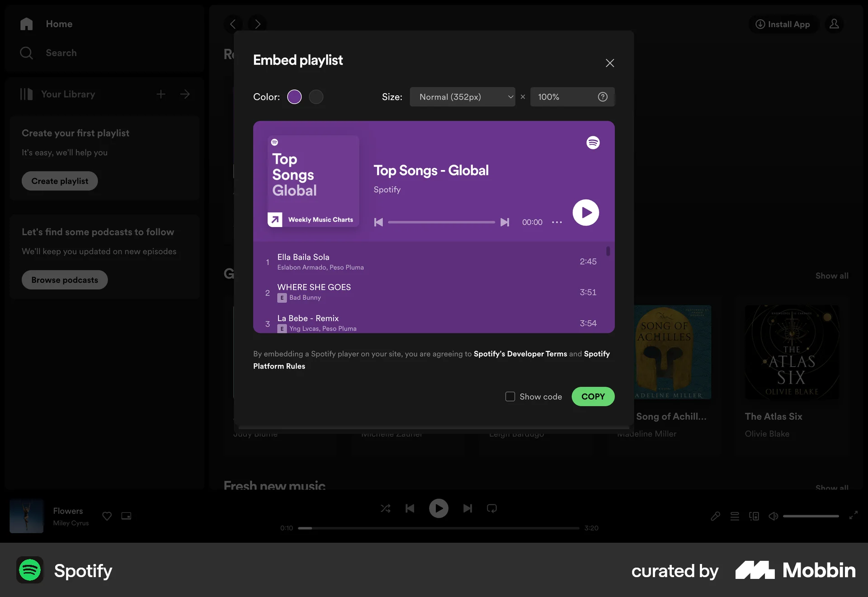
Task: Open more options in the embed player
Action: (557, 222)
